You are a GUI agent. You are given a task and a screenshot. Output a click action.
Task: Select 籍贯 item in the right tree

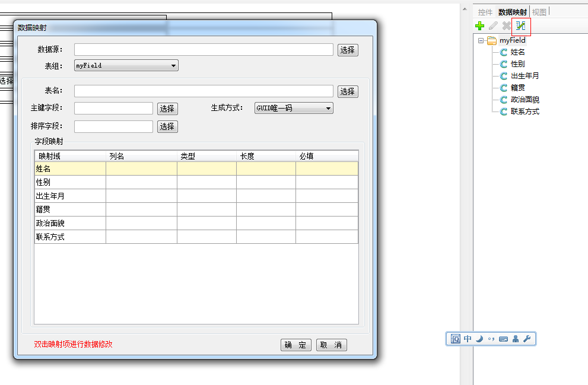tap(517, 88)
